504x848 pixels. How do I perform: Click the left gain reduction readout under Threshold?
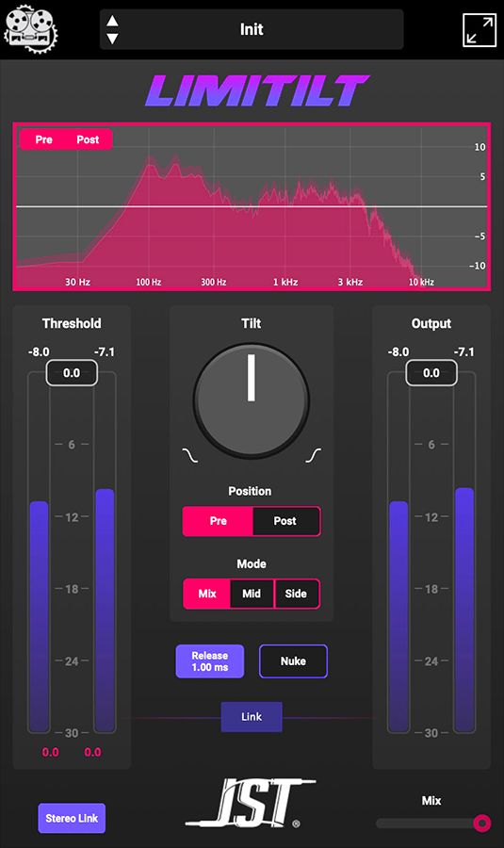tap(50, 752)
